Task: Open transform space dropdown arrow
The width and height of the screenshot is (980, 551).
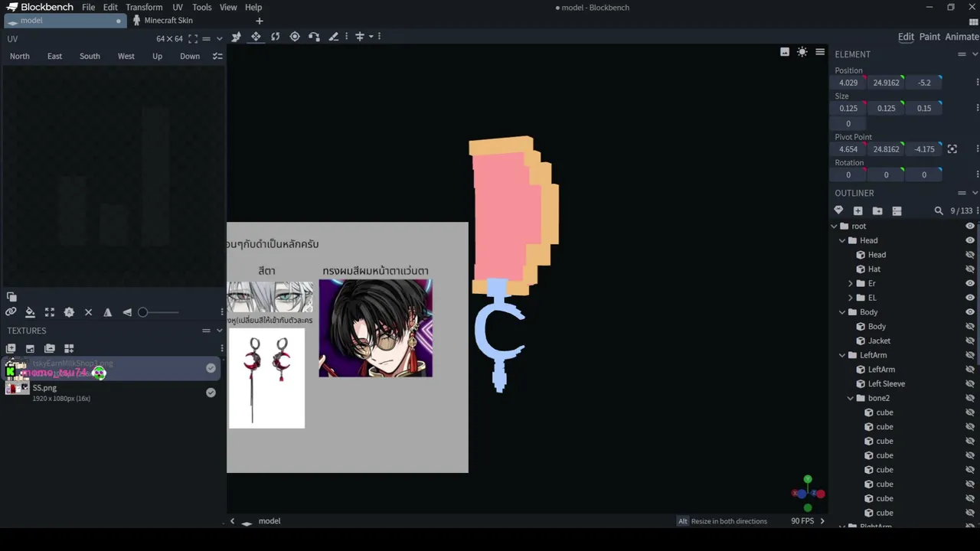Action: coord(371,37)
